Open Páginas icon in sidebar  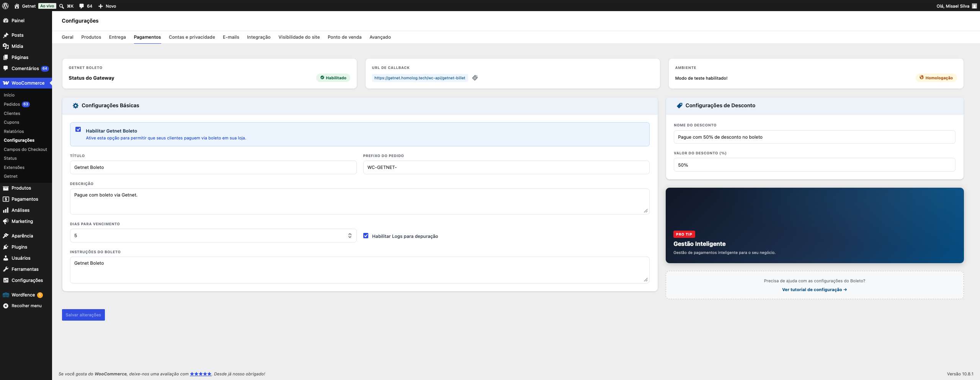6,57
